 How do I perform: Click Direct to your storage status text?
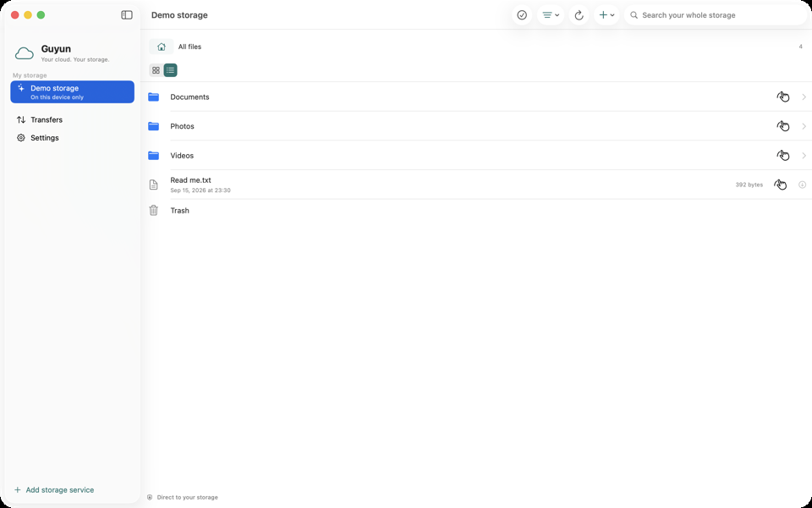coord(188,497)
